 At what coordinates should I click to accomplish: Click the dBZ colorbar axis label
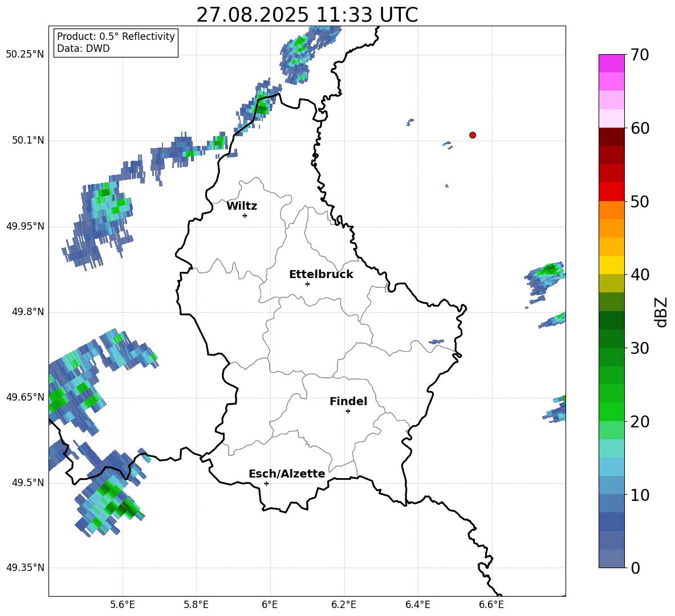(661, 312)
